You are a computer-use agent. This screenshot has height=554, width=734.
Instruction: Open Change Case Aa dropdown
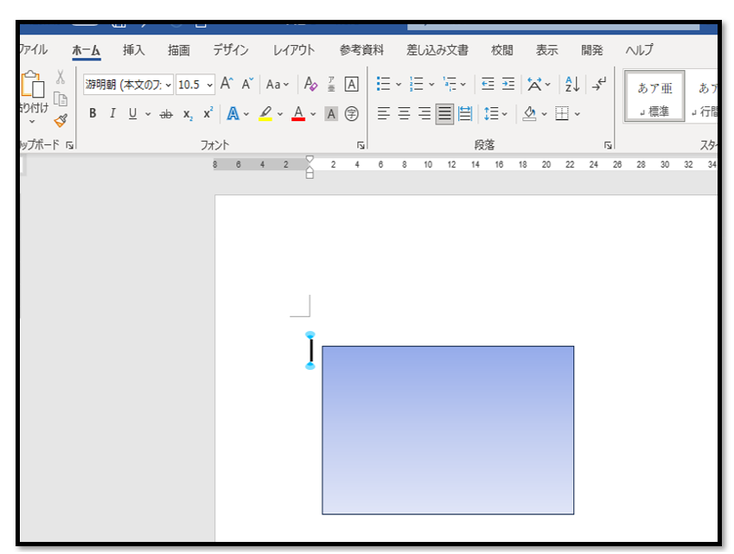click(x=277, y=85)
